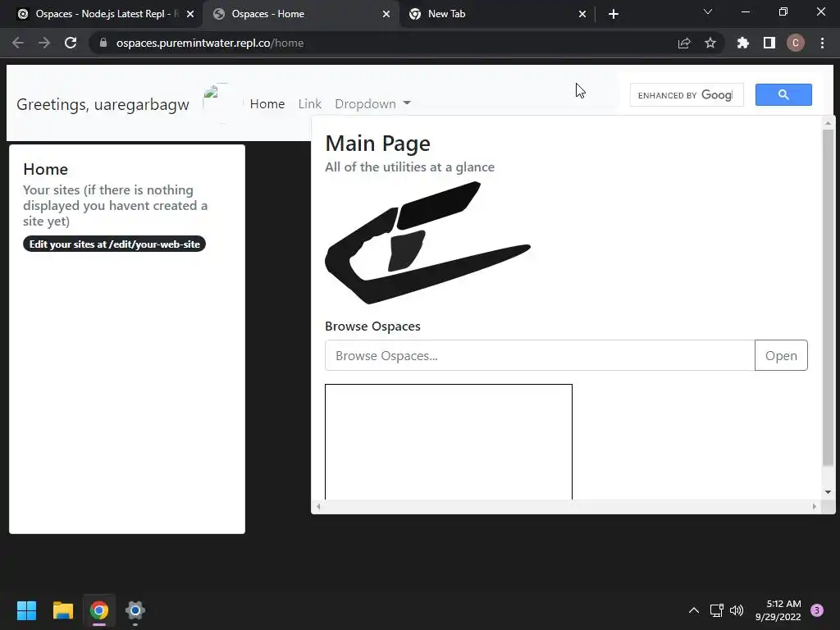Click the Main Page heading

coord(377,144)
